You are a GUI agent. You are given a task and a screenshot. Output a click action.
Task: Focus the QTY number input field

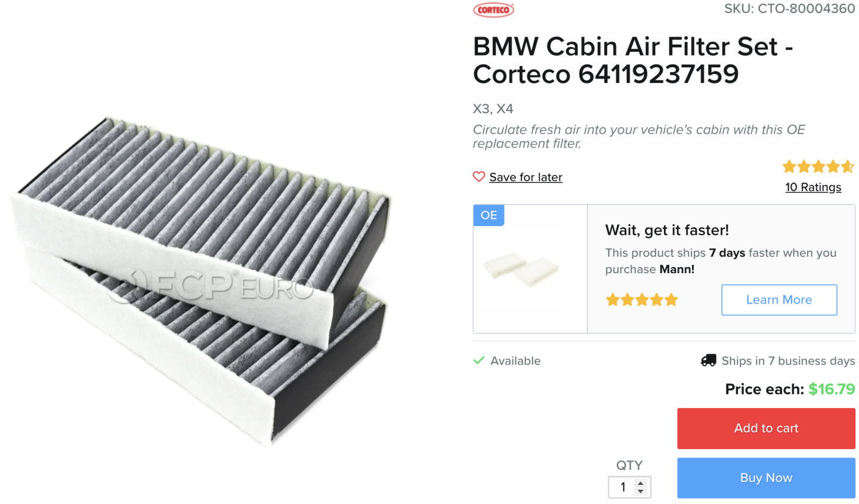point(623,487)
